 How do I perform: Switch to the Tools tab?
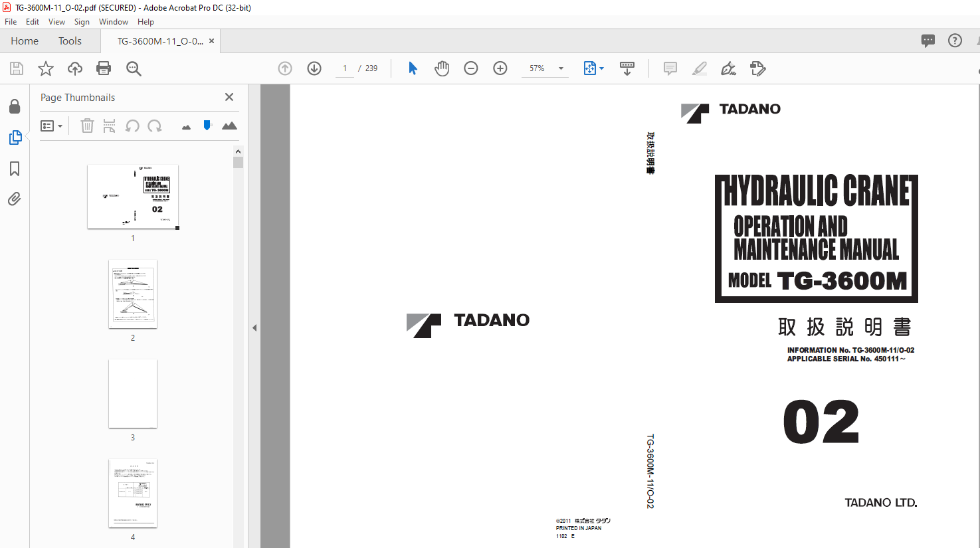70,41
